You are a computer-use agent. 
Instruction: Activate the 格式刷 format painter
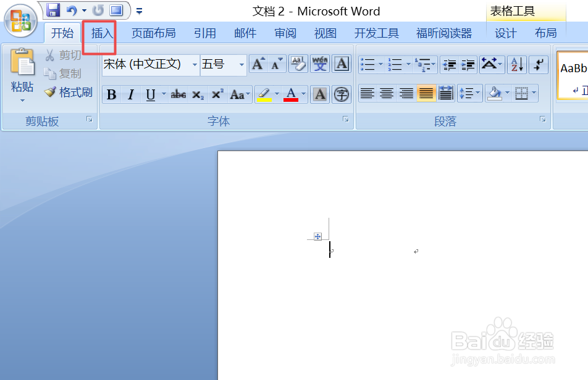pyautogui.click(x=68, y=92)
